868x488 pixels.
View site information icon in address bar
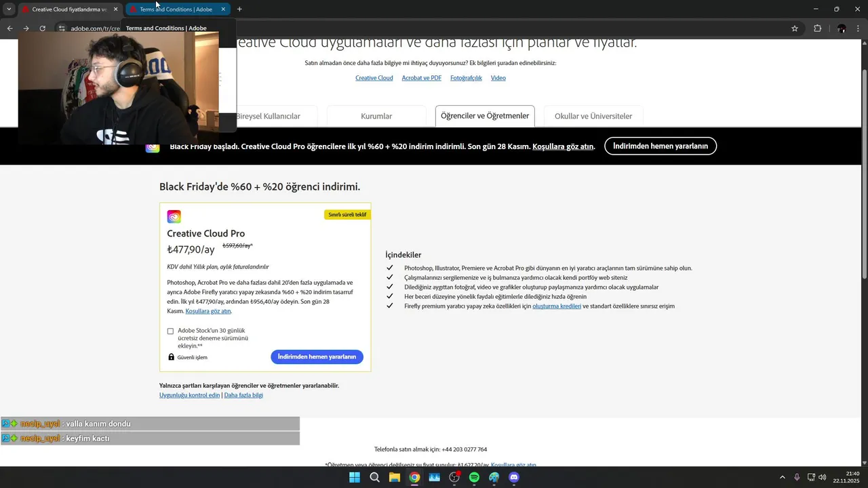coord(61,28)
